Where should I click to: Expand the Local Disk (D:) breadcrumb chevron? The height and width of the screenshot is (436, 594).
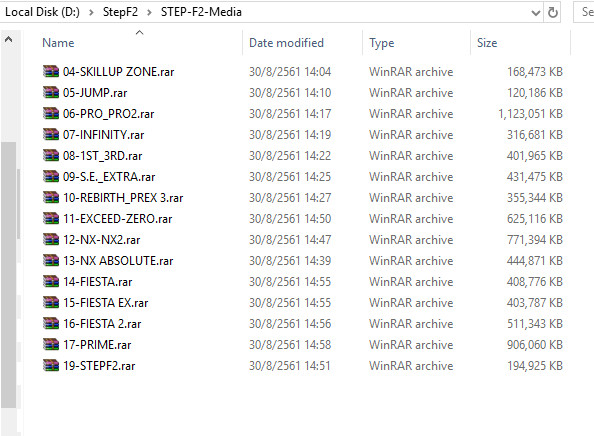[x=91, y=13]
